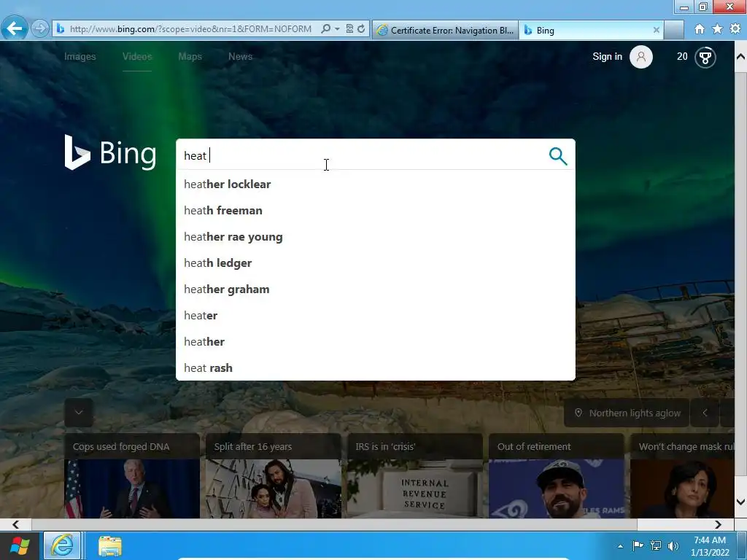The width and height of the screenshot is (747, 560).
Task: Open the address bar autocomplete dropdown arrow
Action: (x=337, y=29)
